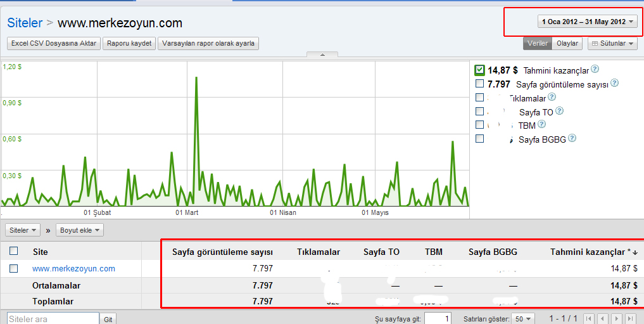Viewport: 644px width, 324px height.
Task: Click Excel CSV Dosyasına Aktar button
Action: coord(54,43)
